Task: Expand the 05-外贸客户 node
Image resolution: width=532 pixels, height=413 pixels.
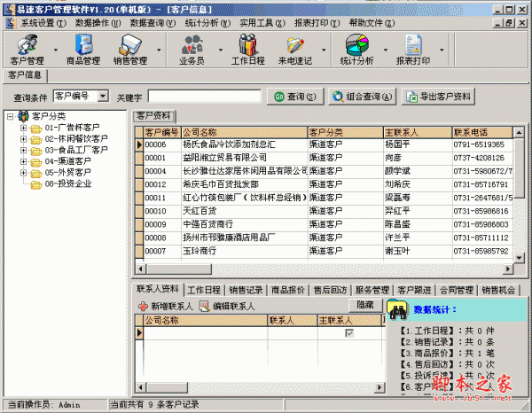Action: [23, 173]
